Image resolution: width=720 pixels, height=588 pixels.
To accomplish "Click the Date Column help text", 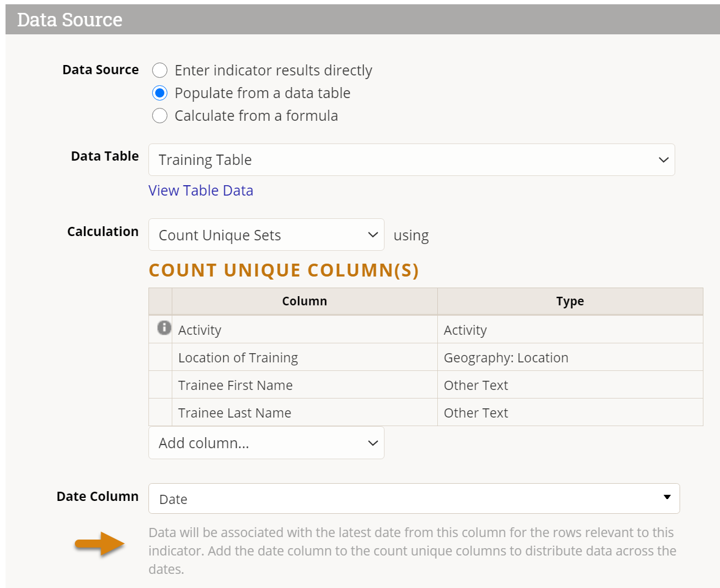I will tap(412, 551).
